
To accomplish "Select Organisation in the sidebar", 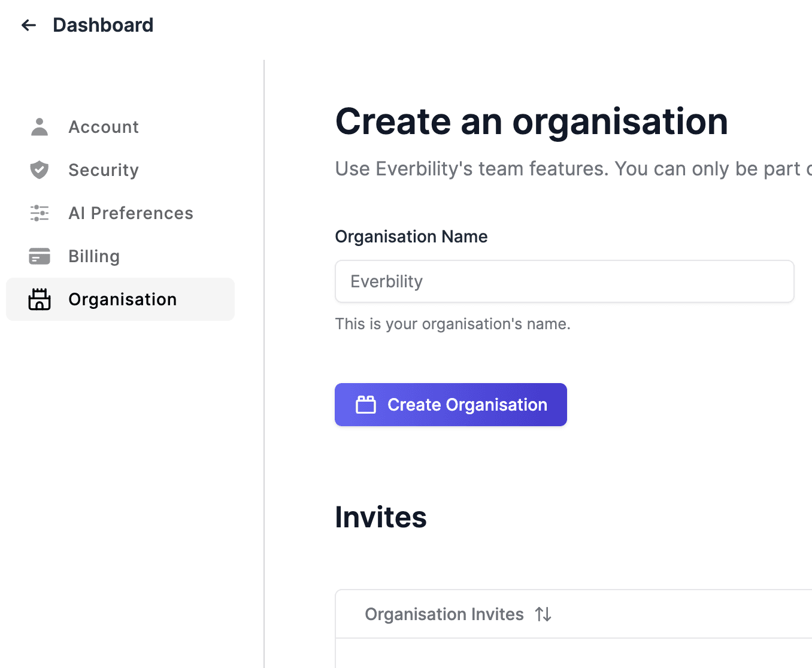I will point(122,299).
